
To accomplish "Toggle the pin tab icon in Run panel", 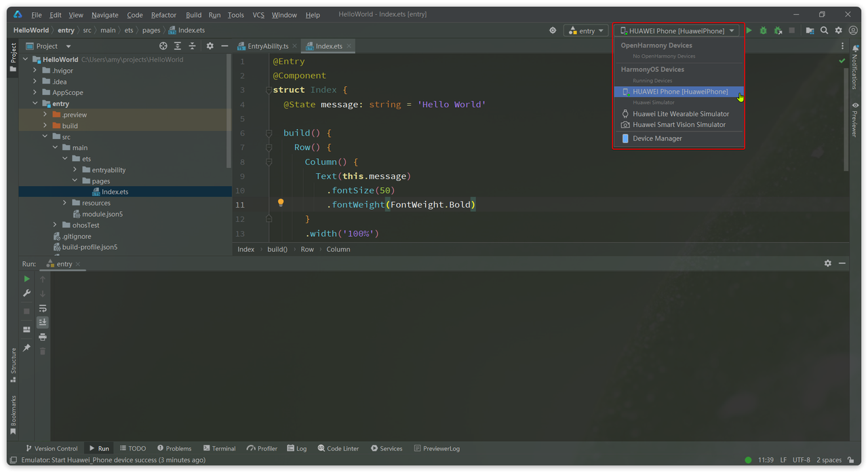I will pyautogui.click(x=26, y=347).
